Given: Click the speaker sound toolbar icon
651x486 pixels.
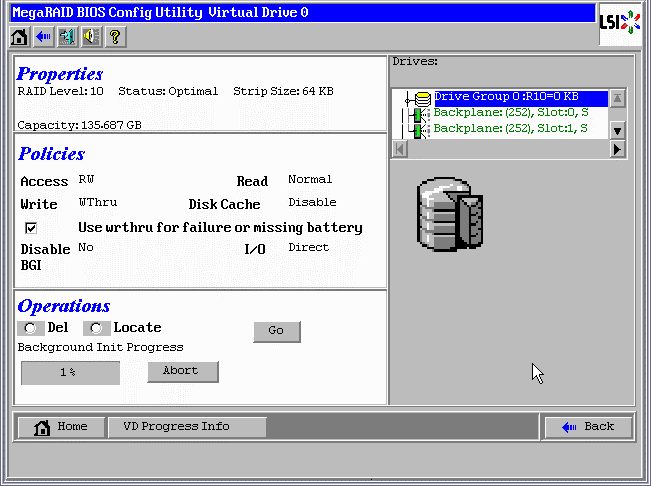Looking at the screenshot, I should (x=91, y=37).
